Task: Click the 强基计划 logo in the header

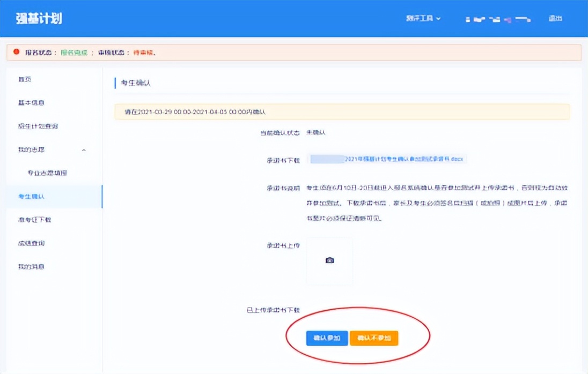Action: click(39, 18)
